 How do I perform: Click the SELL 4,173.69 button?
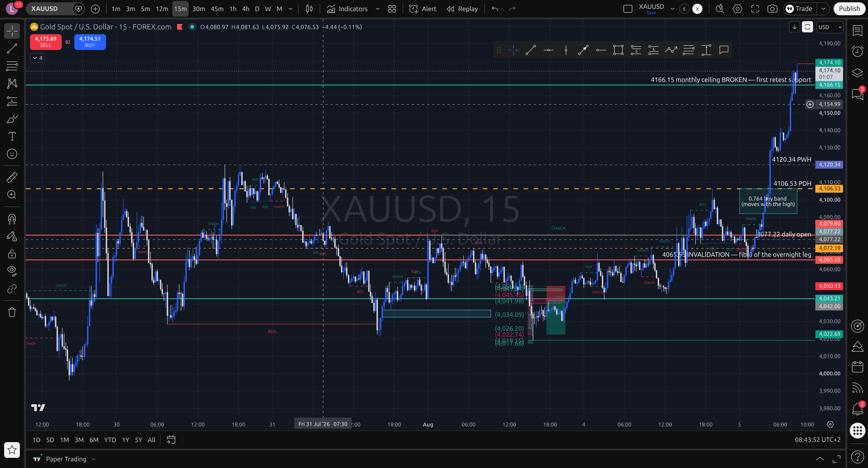(46, 42)
